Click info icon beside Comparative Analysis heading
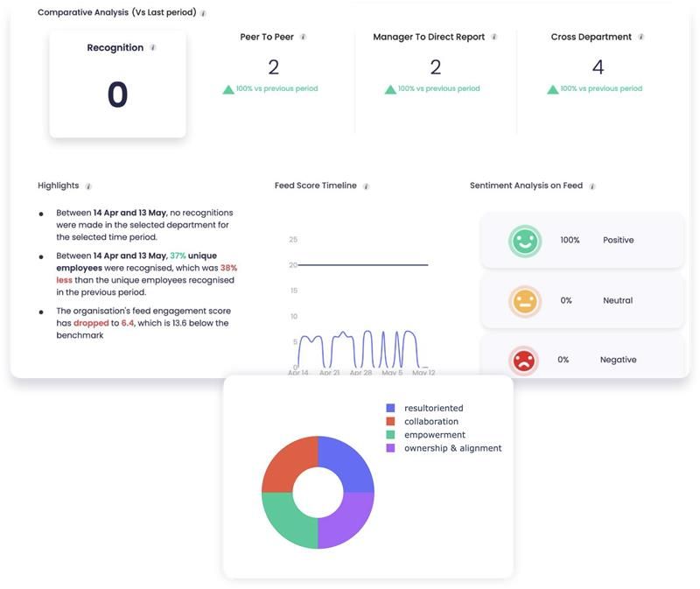Image resolution: width=700 pixels, height=589 pixels. (x=204, y=13)
